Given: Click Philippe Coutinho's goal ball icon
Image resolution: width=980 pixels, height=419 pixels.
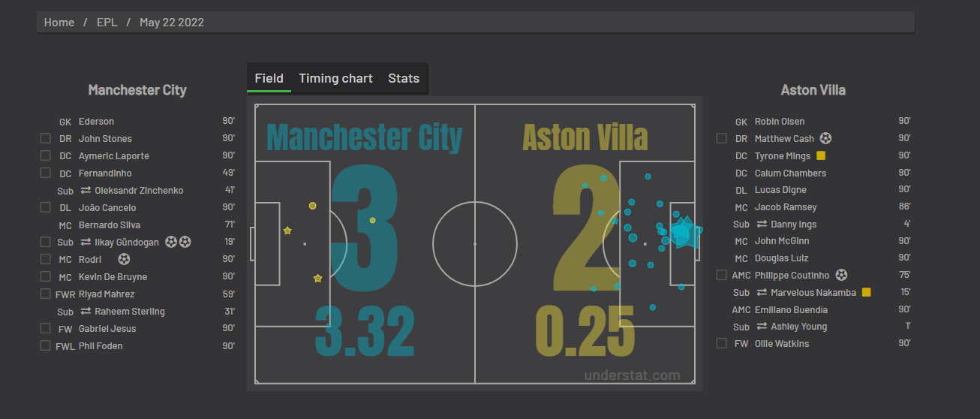Looking at the screenshot, I should coord(841,275).
